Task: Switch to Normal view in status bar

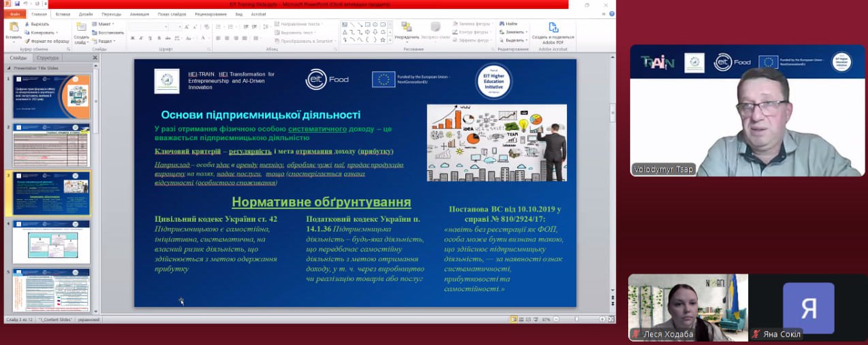Action: pos(514,319)
